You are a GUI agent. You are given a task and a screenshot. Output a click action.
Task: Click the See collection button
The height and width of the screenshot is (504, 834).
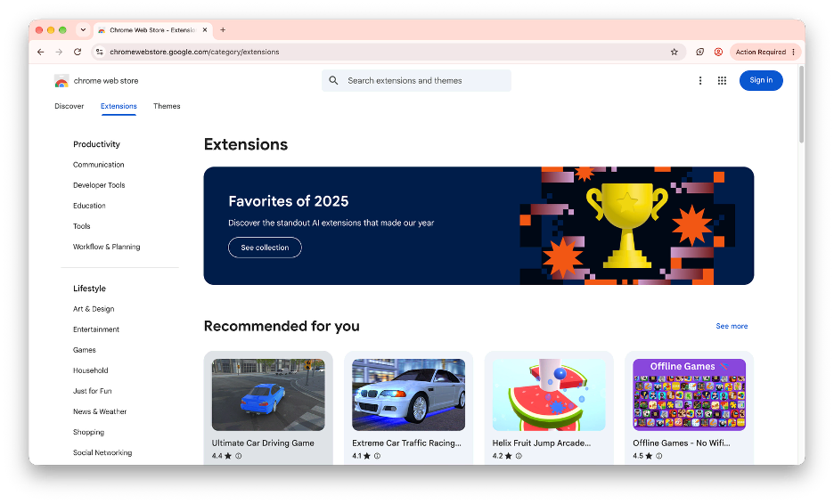click(x=265, y=248)
